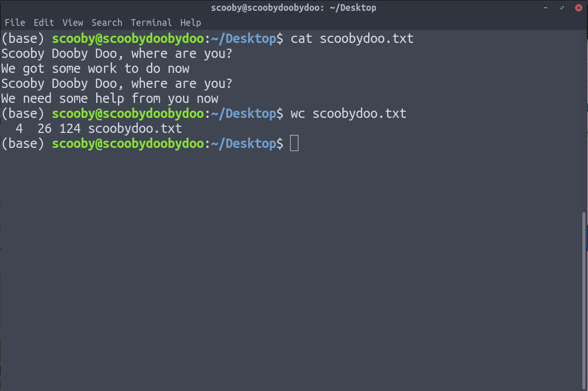Click the terminal cursor block at the prompt

[294, 143]
